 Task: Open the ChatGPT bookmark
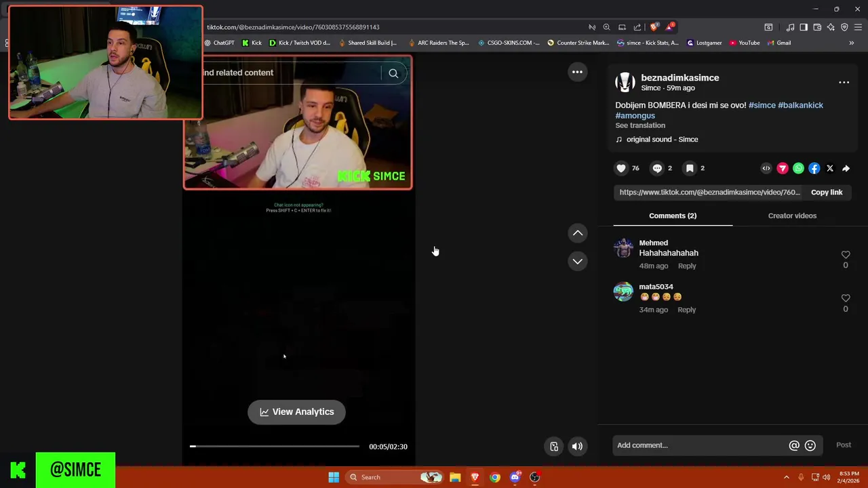click(220, 43)
